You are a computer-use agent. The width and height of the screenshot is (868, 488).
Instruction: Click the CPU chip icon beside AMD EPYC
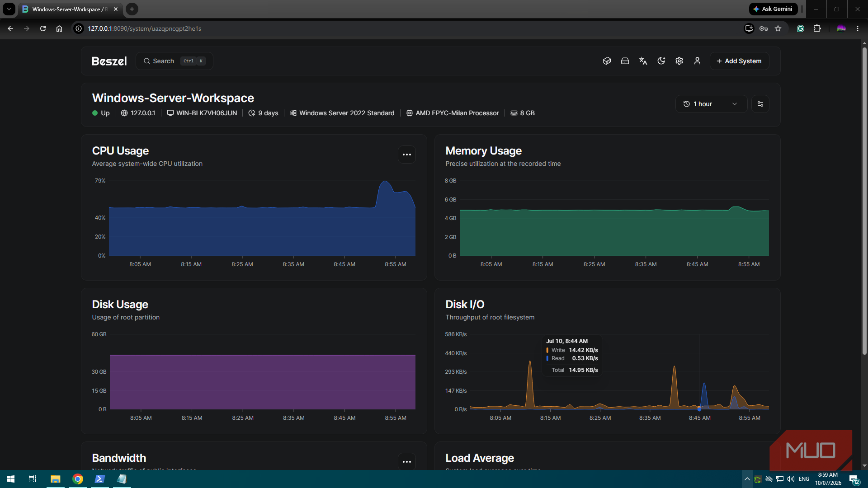pyautogui.click(x=409, y=113)
